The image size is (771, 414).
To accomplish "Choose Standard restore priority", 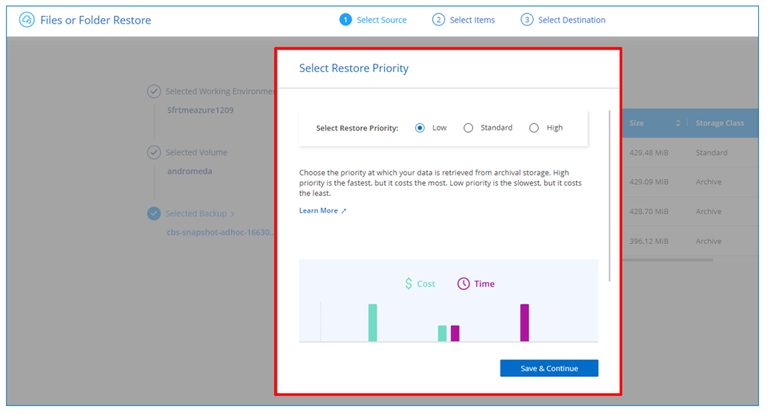I will 468,128.
